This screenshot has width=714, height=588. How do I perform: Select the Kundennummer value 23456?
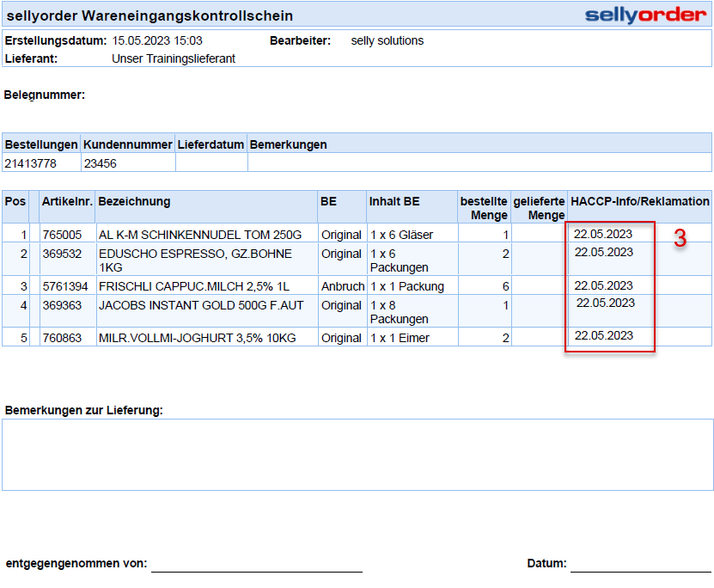pyautogui.click(x=100, y=163)
